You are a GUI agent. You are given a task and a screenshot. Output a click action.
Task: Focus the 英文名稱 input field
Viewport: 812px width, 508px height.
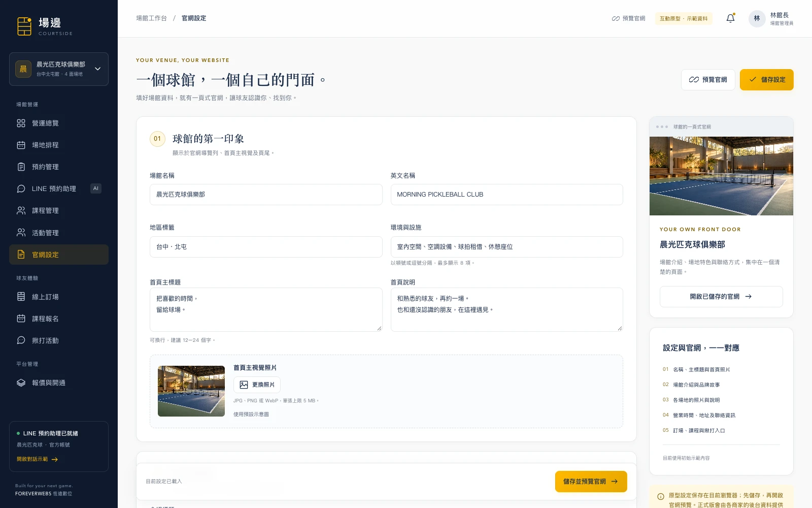coord(506,195)
